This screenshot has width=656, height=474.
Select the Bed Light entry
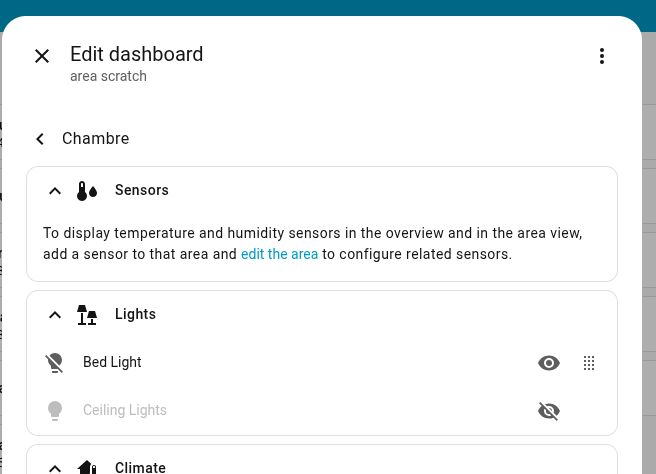pos(112,362)
